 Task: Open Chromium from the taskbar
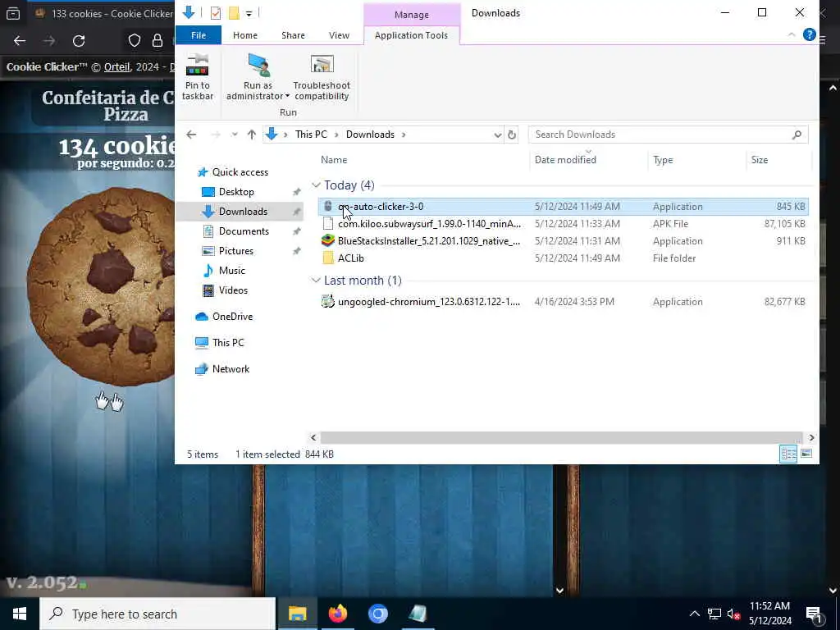tap(377, 614)
